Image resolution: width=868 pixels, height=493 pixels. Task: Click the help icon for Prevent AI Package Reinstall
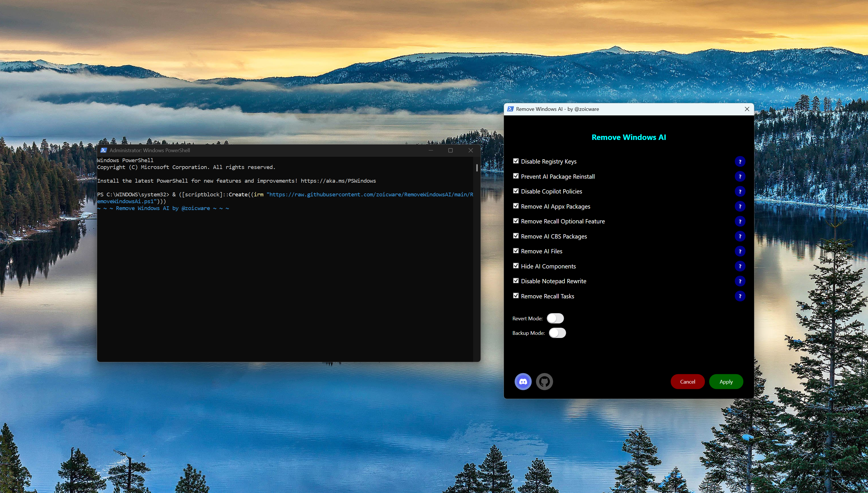point(740,176)
